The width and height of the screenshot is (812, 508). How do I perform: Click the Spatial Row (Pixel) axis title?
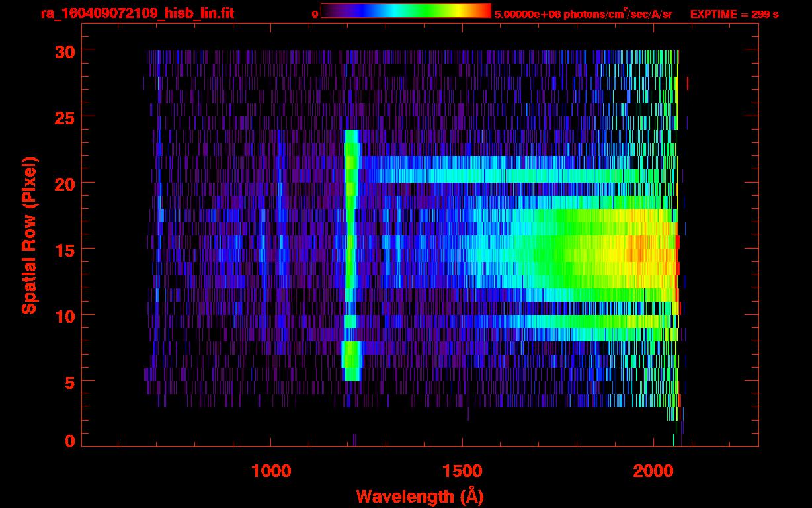(28, 235)
